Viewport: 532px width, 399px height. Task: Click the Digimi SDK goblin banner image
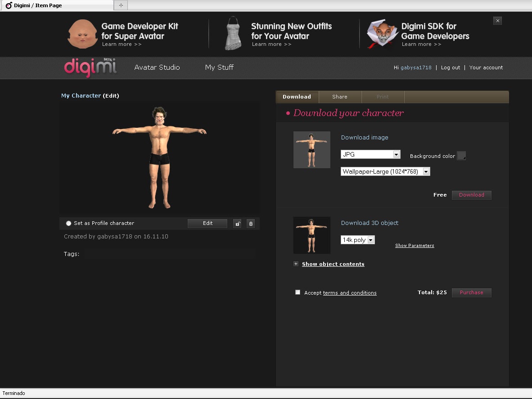383,34
